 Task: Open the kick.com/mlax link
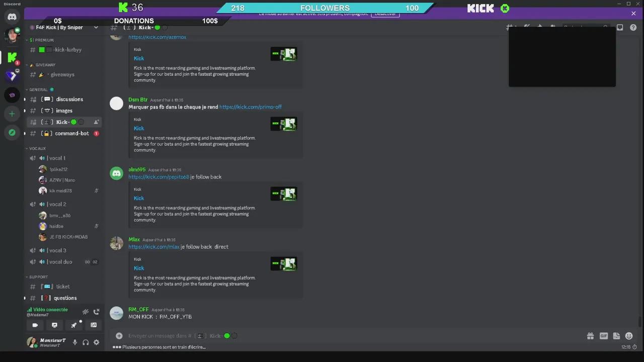pyautogui.click(x=154, y=247)
